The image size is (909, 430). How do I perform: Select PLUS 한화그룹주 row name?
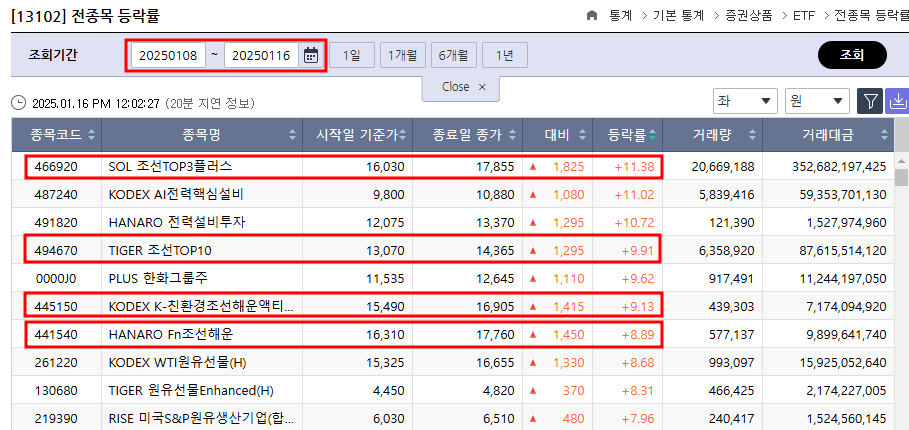pyautogui.click(x=158, y=278)
